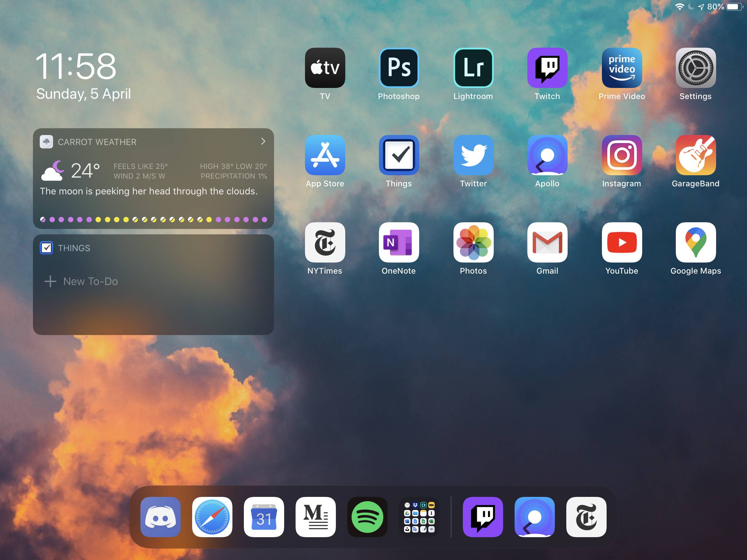Open Discord from the dock

pos(161,517)
